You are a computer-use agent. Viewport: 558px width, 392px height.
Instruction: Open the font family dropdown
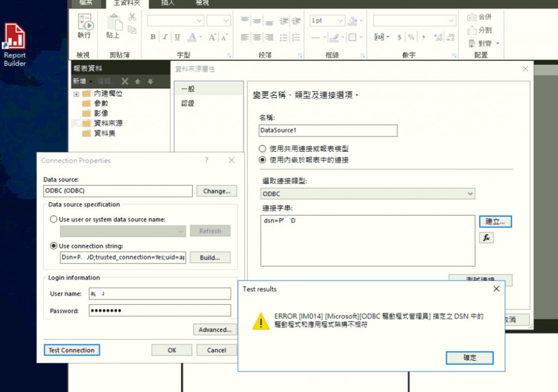tap(199, 21)
